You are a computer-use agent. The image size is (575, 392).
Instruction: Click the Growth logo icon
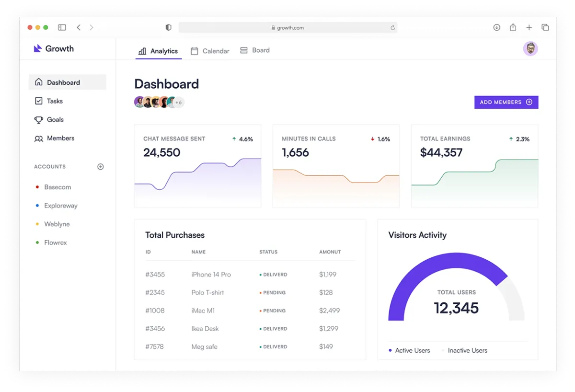point(38,48)
